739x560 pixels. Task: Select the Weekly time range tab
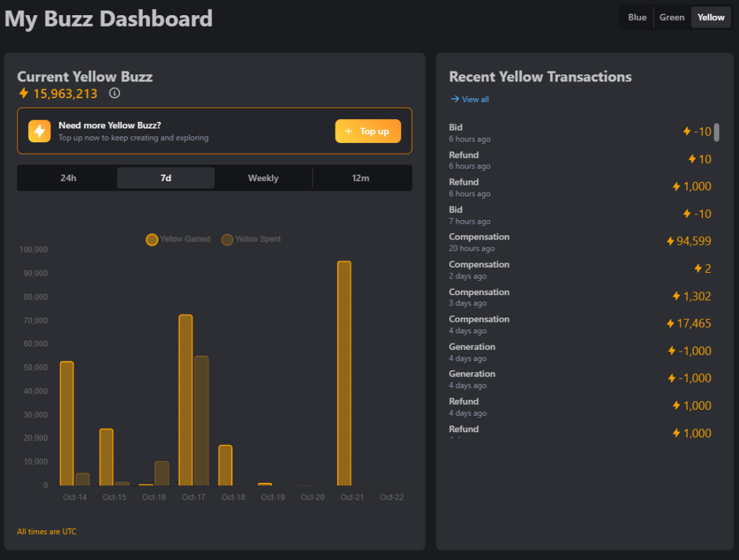[x=263, y=178]
